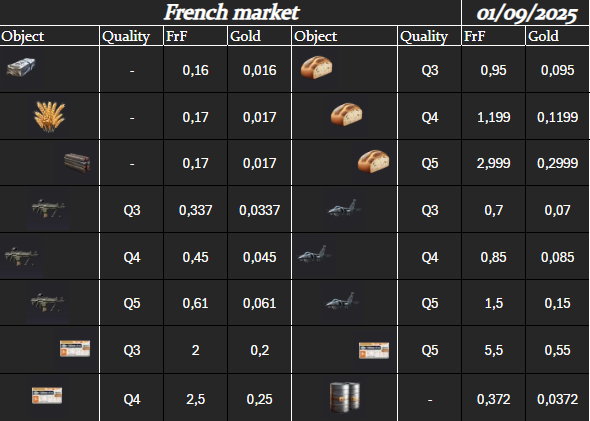The width and height of the screenshot is (590, 421).
Task: Select the wood logs icon
Action: (x=77, y=163)
